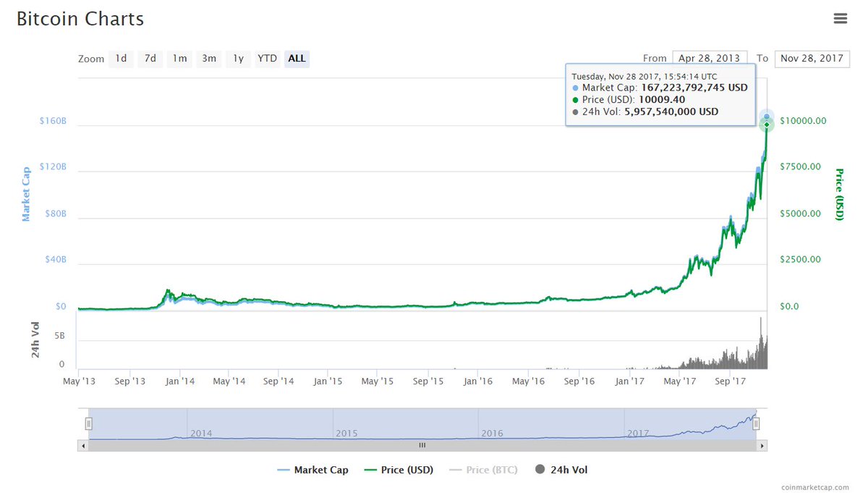The height and width of the screenshot is (493, 868).
Task: Click the Market Cap vertical axis title
Action: pos(26,193)
